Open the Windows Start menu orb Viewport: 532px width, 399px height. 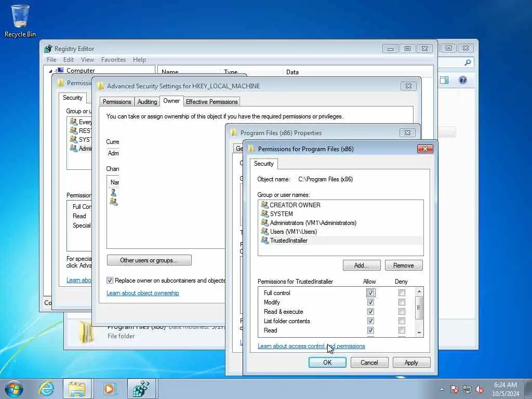14,389
